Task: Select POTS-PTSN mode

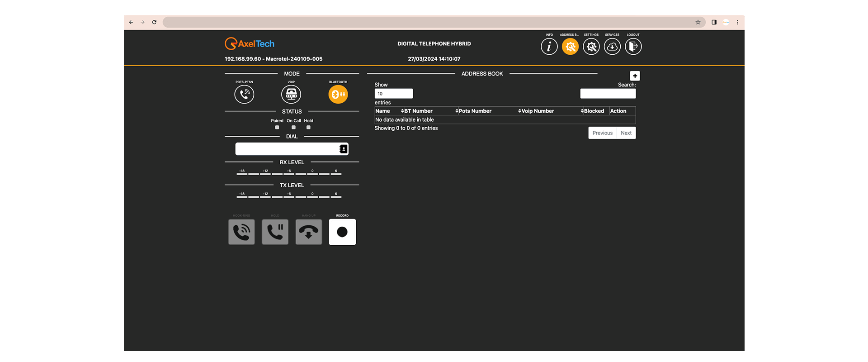Action: tap(244, 94)
